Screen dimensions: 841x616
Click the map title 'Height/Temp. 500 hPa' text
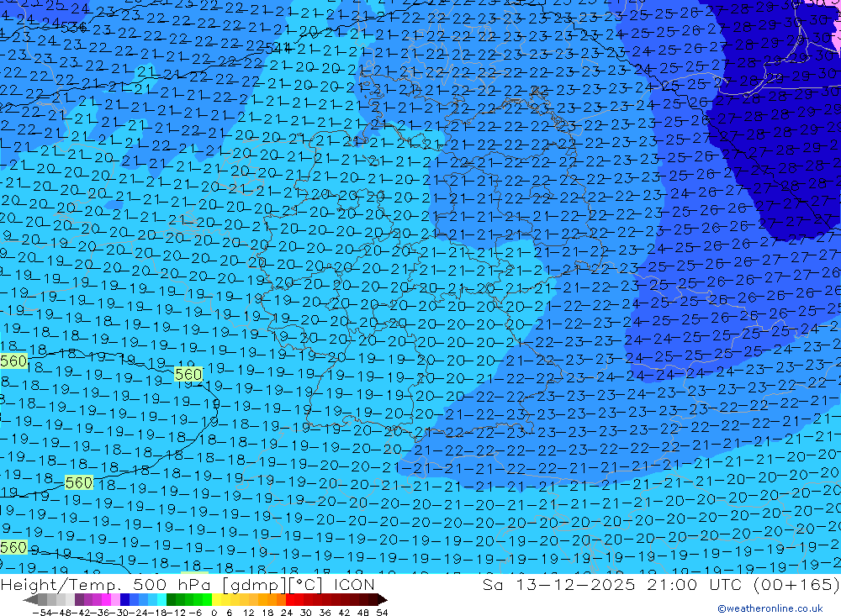click(106, 584)
